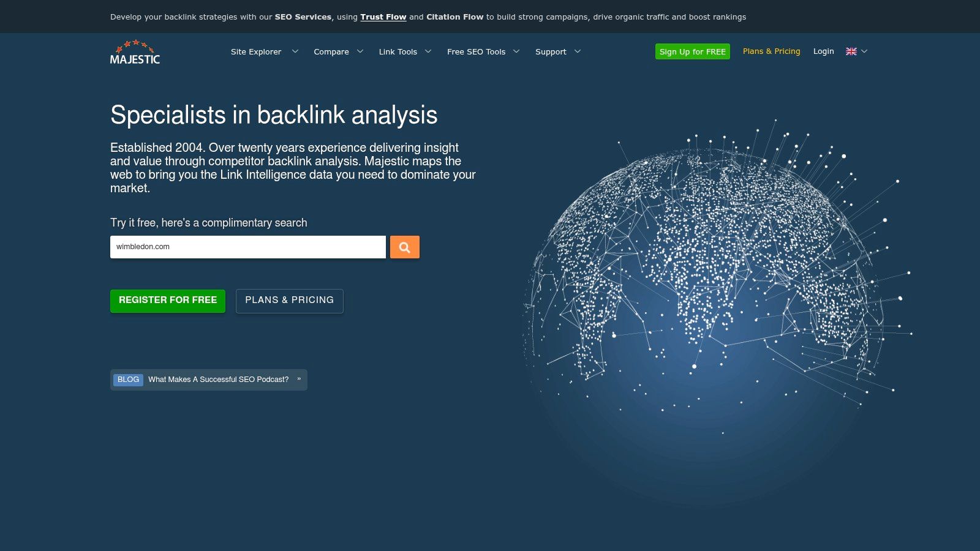Image resolution: width=980 pixels, height=551 pixels.
Task: Expand the Compare menu chevron
Action: (360, 51)
